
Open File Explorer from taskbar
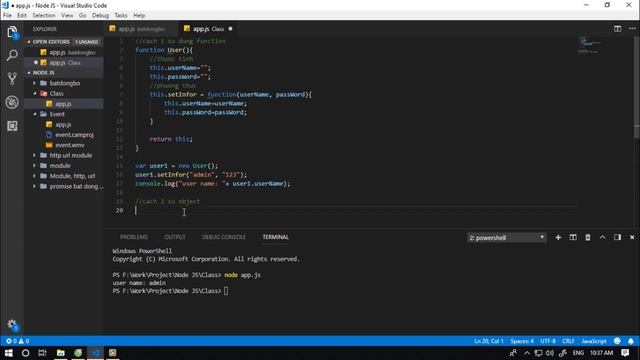tap(60, 353)
